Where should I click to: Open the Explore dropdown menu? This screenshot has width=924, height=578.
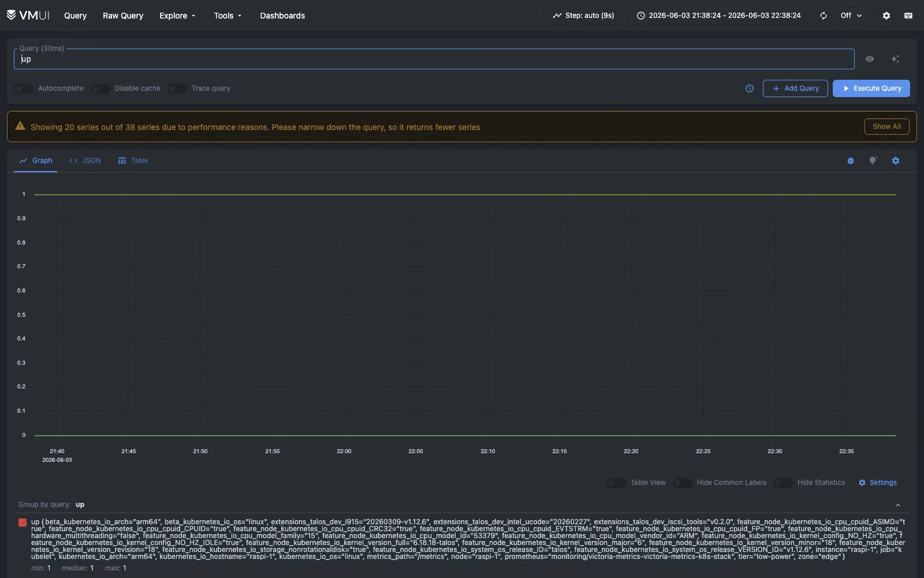(177, 16)
